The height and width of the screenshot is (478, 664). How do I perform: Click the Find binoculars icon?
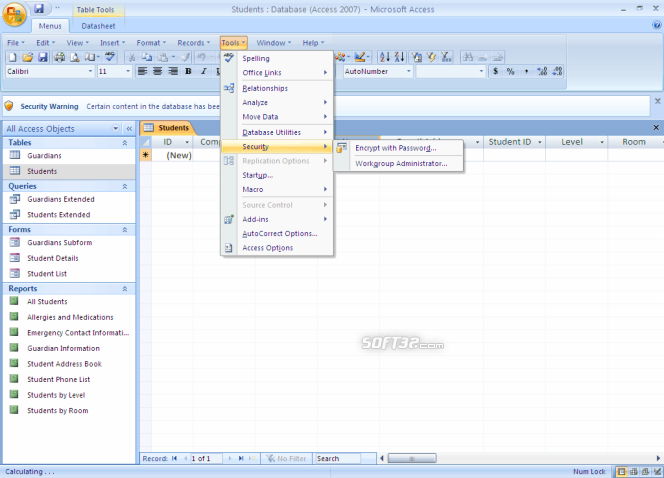468,57
